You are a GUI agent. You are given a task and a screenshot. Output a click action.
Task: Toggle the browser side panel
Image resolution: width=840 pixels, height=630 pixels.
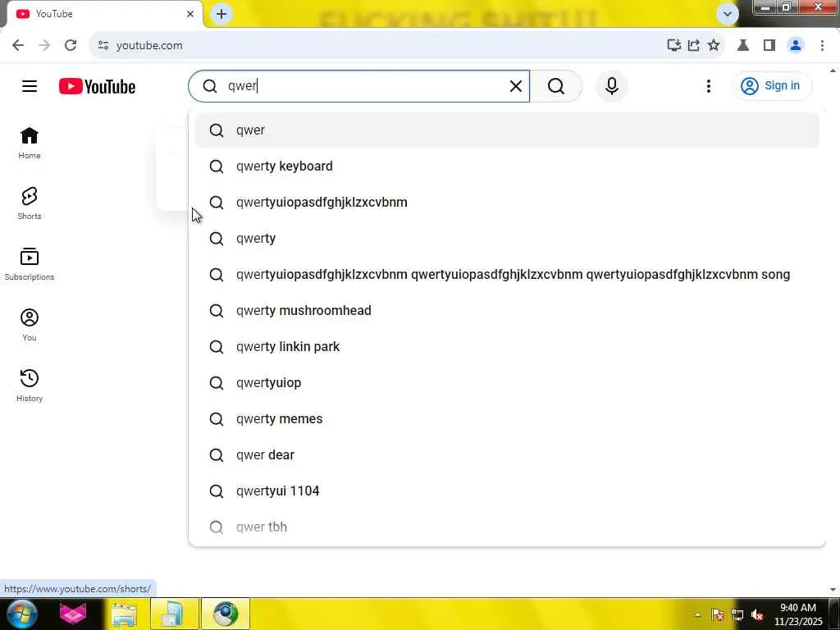click(769, 46)
